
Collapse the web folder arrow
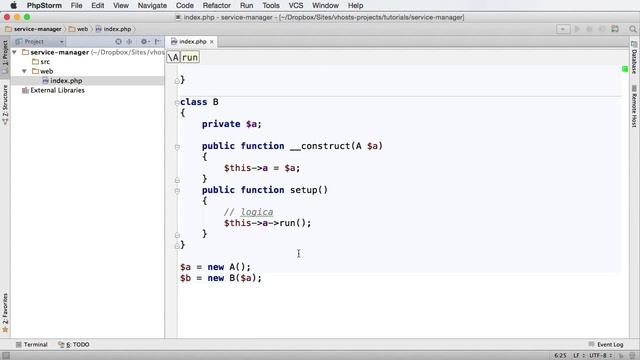(24, 71)
